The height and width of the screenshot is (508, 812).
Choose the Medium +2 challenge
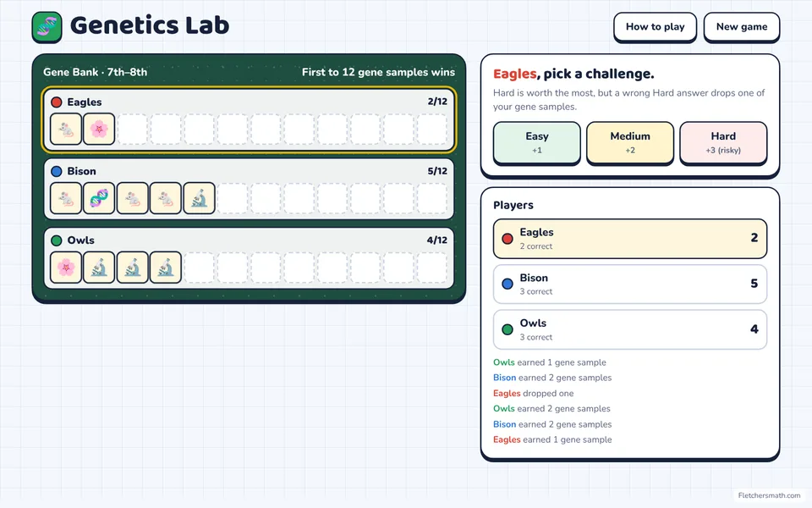coord(629,143)
